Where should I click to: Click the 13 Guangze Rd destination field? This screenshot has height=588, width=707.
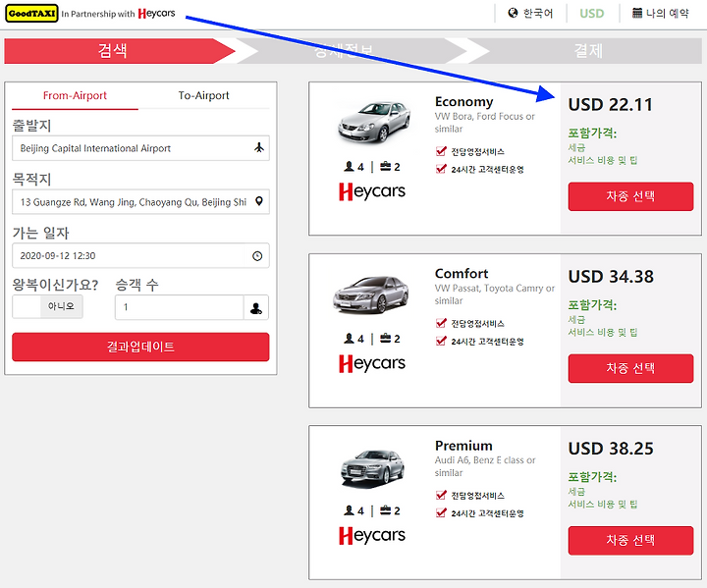(x=140, y=201)
